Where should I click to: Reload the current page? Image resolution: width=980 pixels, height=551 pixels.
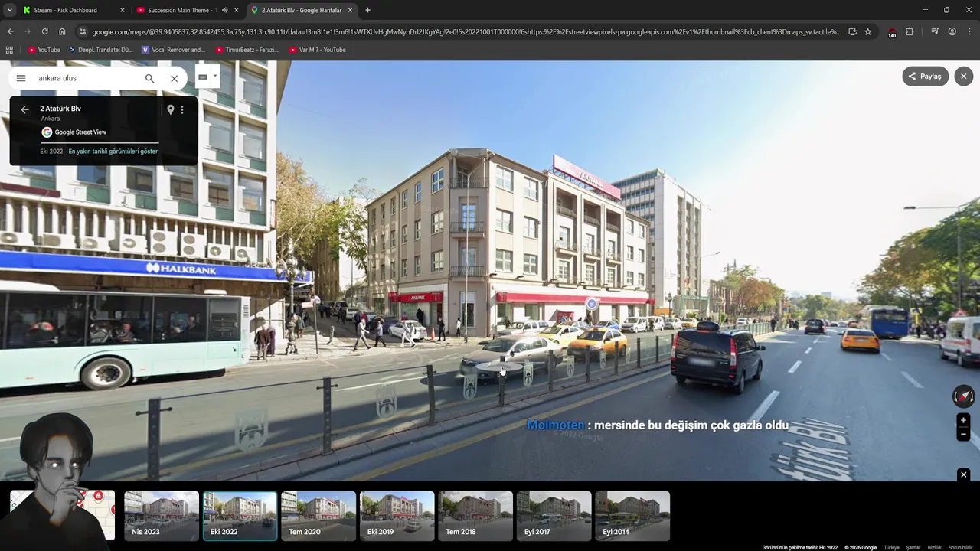click(44, 31)
